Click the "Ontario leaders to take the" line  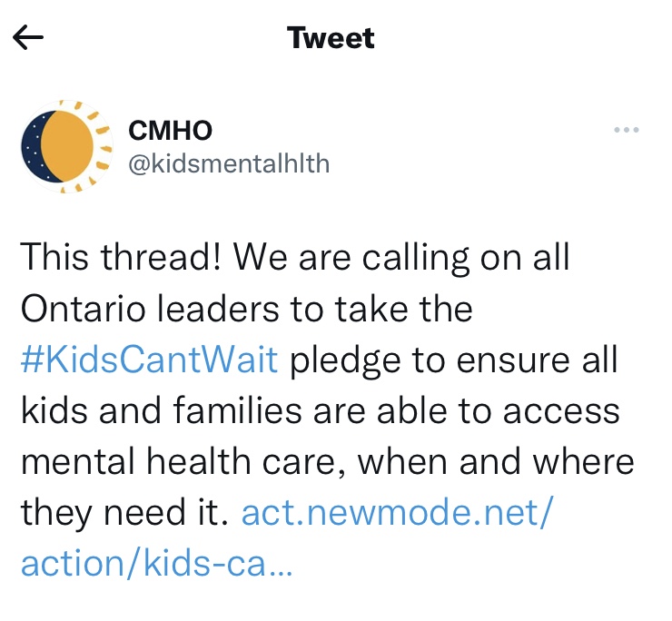245,309
